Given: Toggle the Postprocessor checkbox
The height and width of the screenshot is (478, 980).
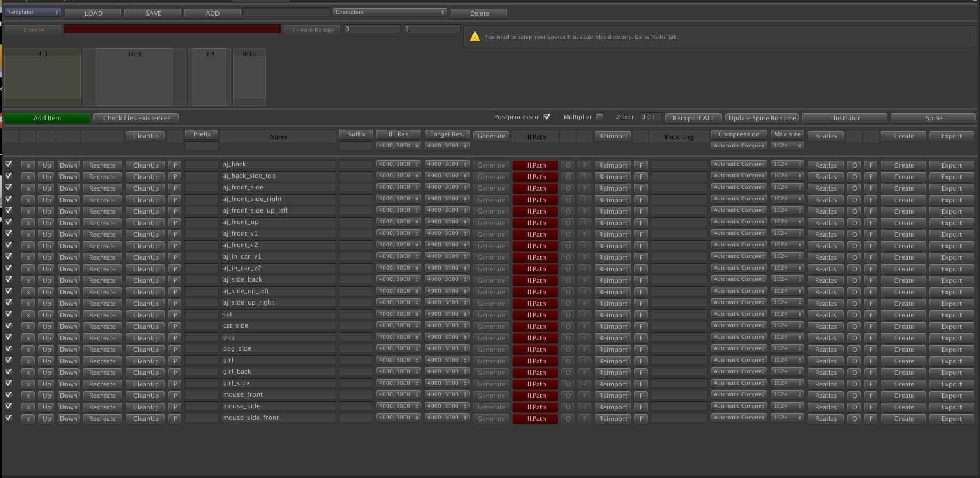Looking at the screenshot, I should [x=547, y=117].
